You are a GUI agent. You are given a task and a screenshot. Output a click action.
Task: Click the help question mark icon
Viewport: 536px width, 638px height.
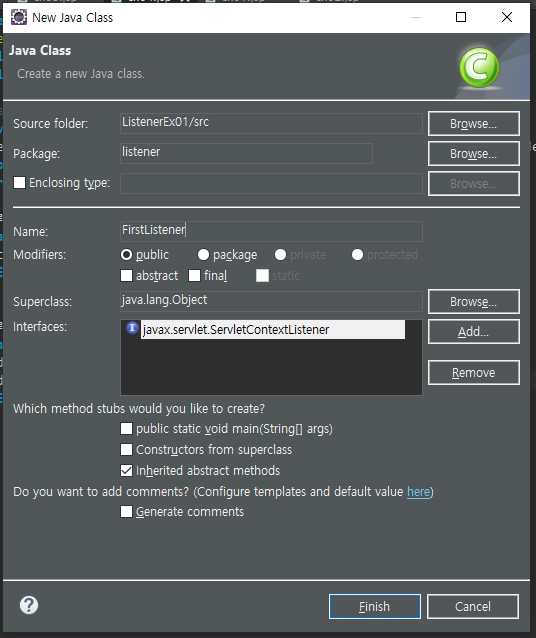click(29, 605)
